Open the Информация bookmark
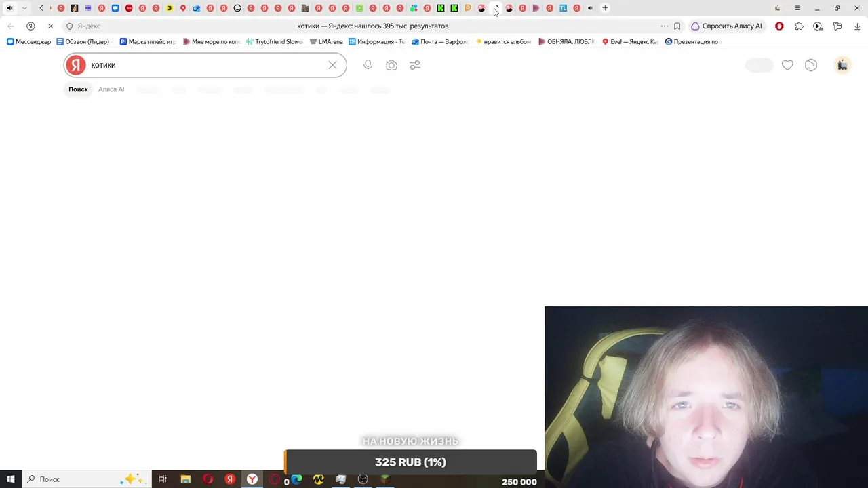 [x=376, y=41]
